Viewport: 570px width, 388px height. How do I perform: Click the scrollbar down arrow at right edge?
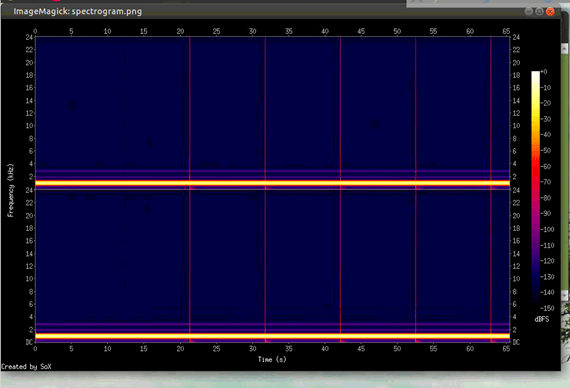tap(565, 295)
